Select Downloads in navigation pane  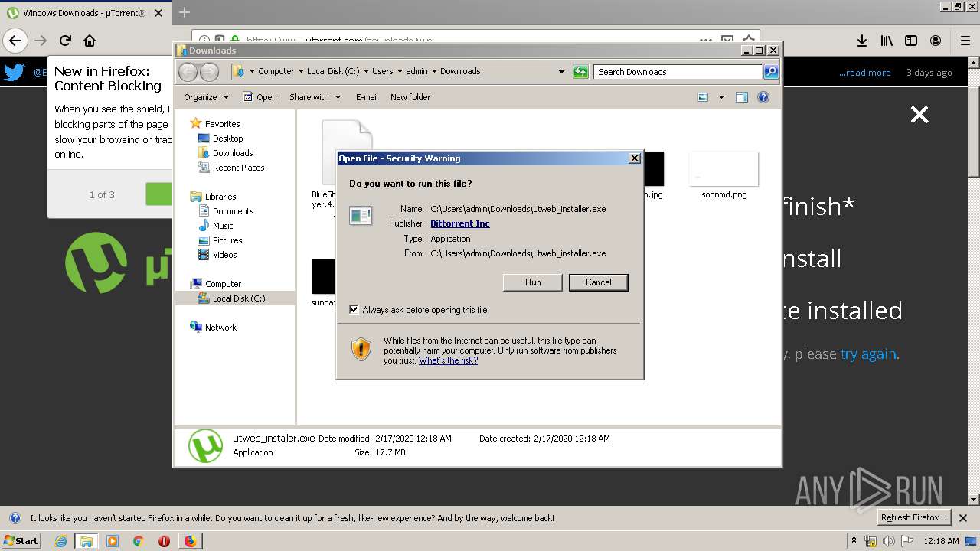233,153
